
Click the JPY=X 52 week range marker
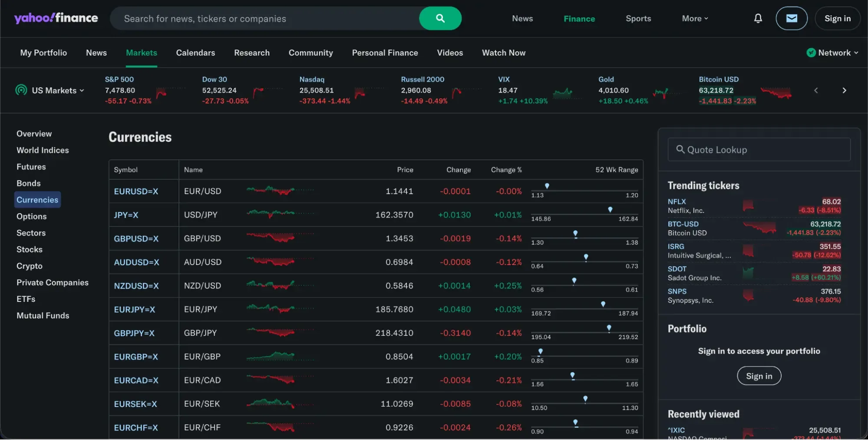point(610,210)
